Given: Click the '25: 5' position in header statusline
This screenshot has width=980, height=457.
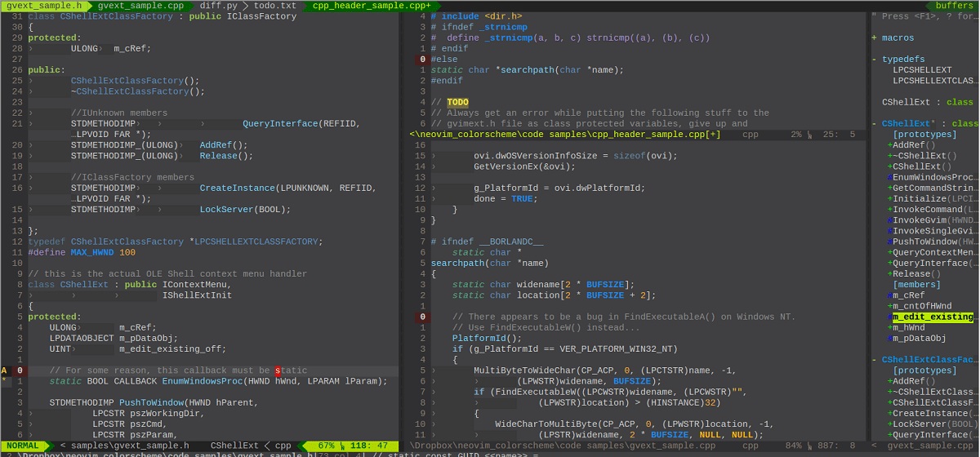Looking at the screenshot, I should coord(839,135).
